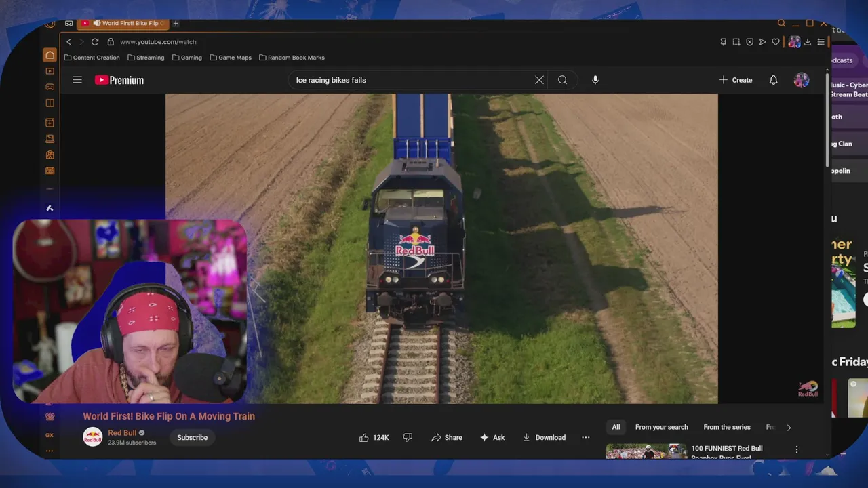The width and height of the screenshot is (868, 488).
Task: Open the sidebar three-dots settings
Action: pyautogui.click(x=50, y=451)
